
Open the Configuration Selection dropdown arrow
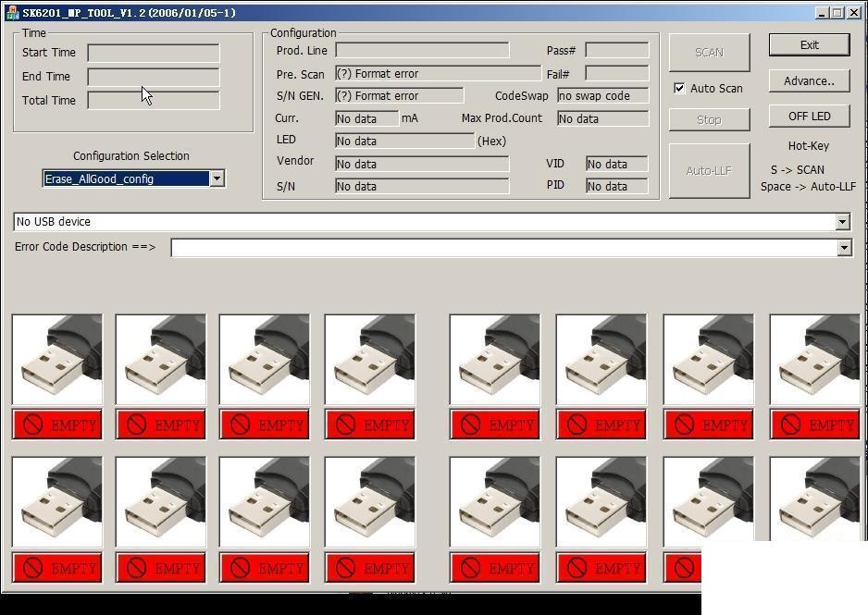[217, 178]
